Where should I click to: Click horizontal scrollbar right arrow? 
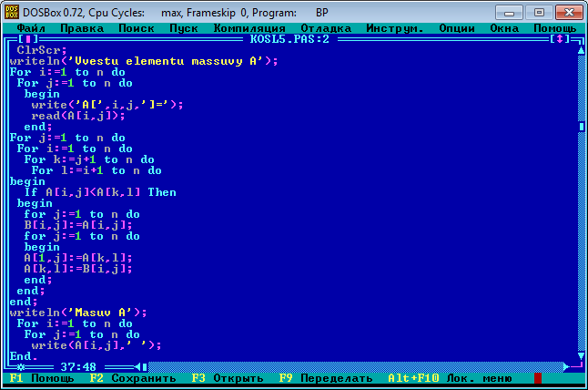click(566, 366)
